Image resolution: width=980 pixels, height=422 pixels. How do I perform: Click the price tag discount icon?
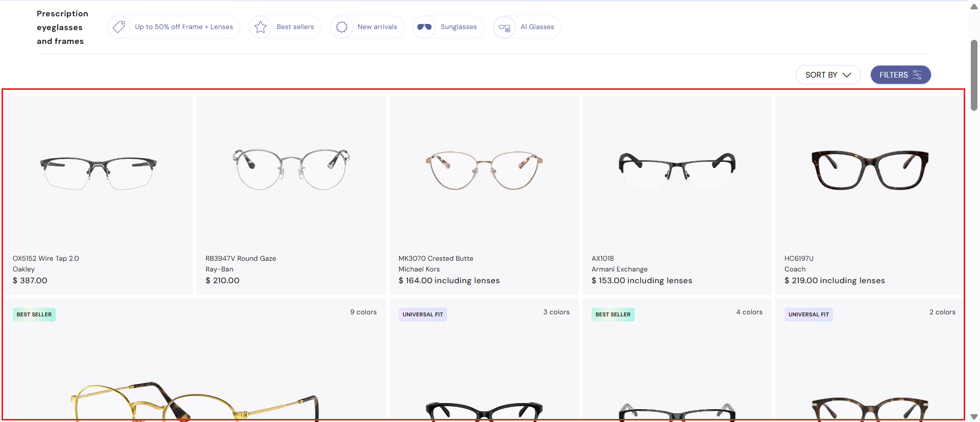[119, 27]
